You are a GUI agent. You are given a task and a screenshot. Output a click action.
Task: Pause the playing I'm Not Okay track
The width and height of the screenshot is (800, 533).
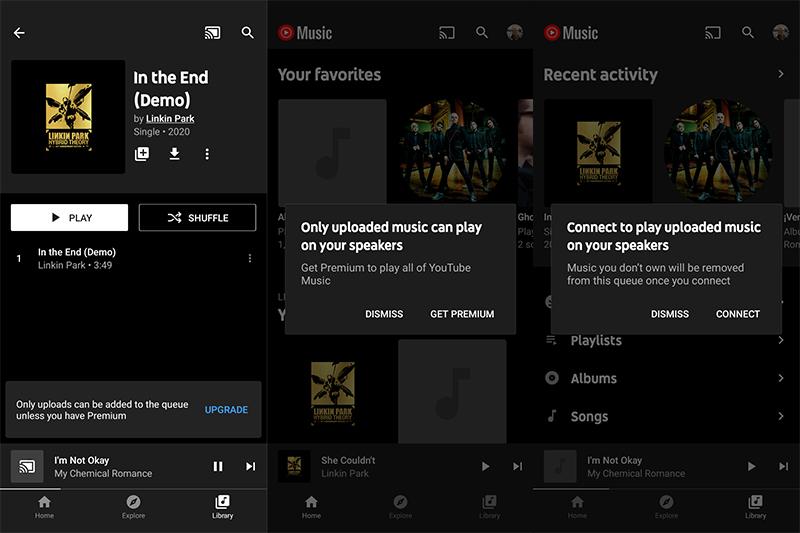point(218,466)
